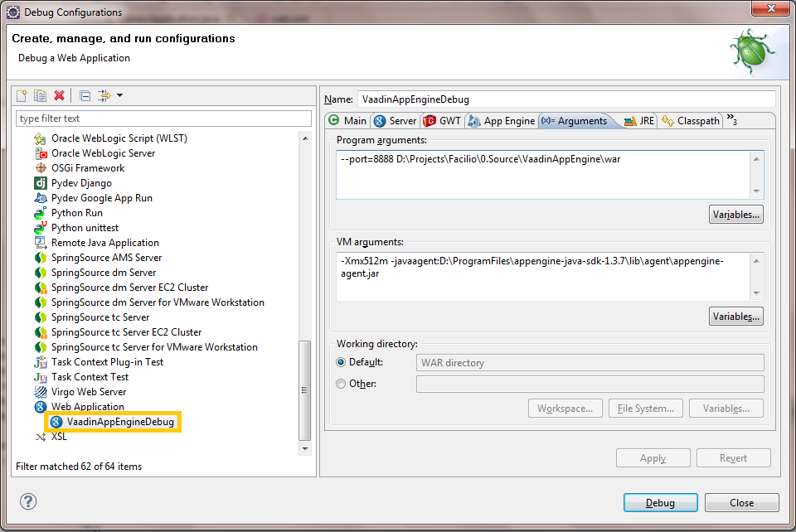Switch to the App Engine tab
This screenshot has height=532, width=796.
point(502,121)
